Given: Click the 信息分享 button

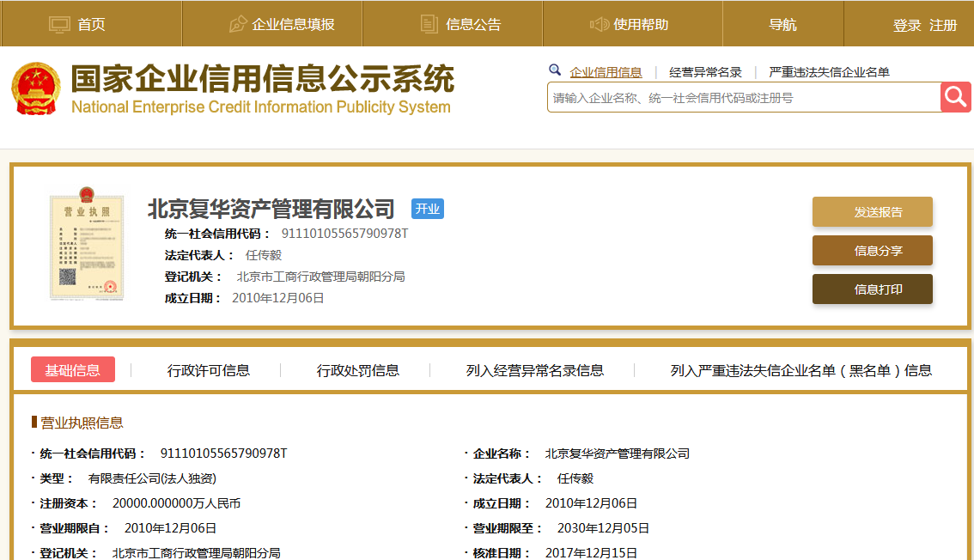Looking at the screenshot, I should (872, 250).
